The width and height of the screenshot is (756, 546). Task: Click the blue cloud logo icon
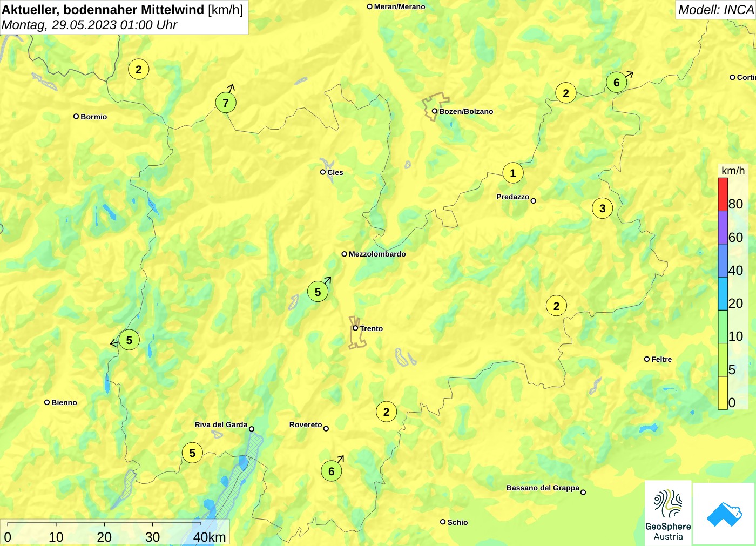tap(724, 514)
